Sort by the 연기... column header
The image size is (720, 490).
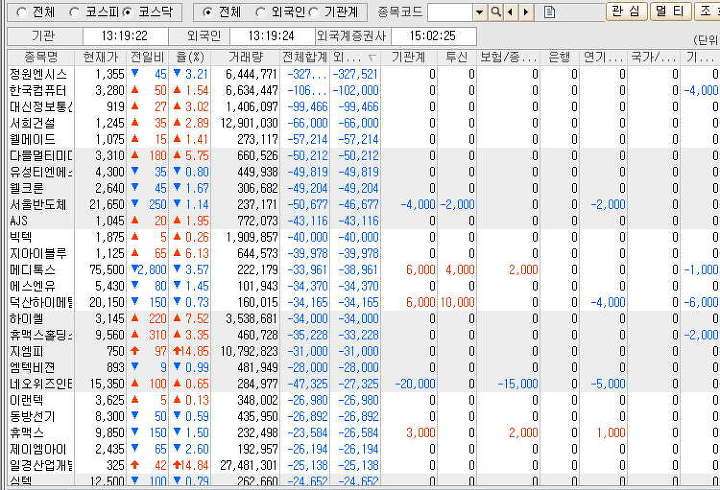coord(603,57)
